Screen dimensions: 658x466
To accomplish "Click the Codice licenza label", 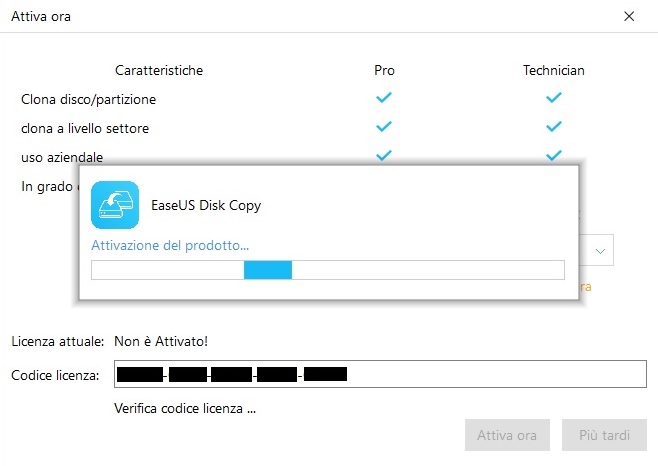I will pyautogui.click(x=55, y=375).
